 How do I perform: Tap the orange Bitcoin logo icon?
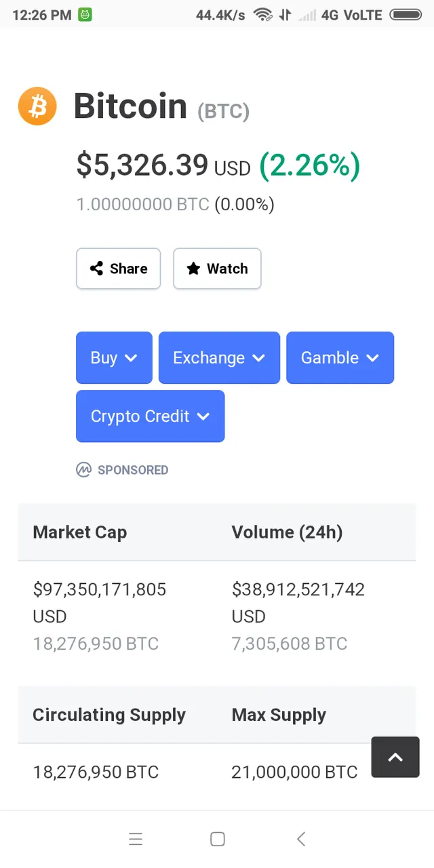pos(37,106)
